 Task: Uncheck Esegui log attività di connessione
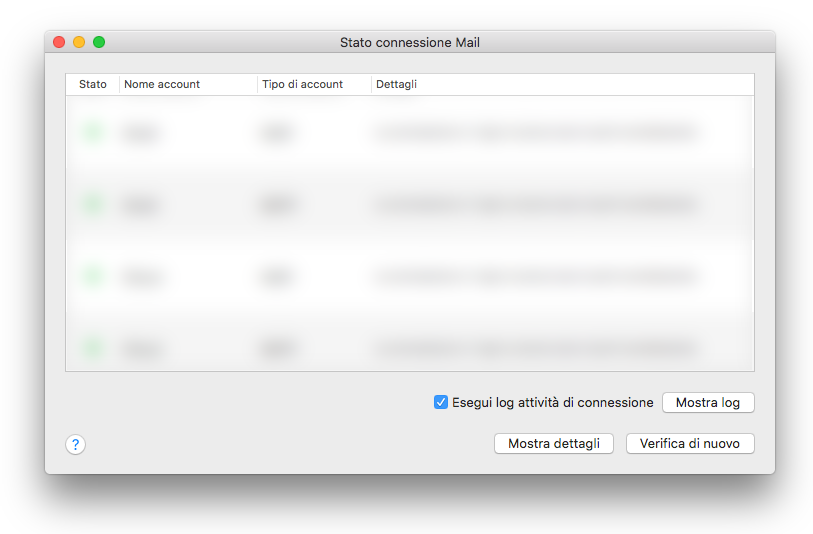(441, 402)
